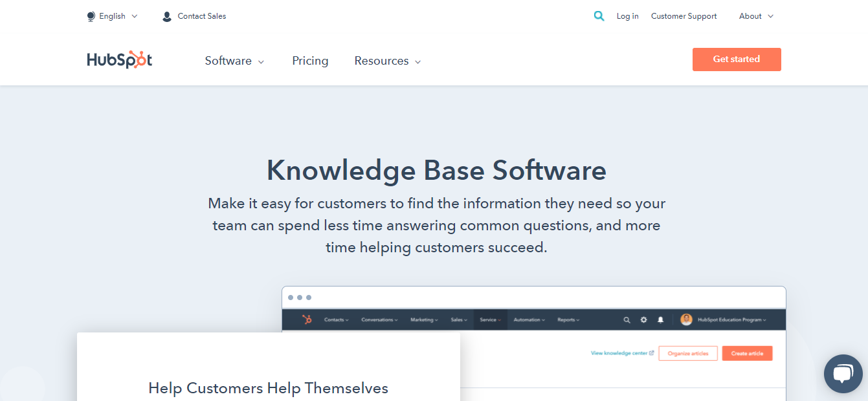
Task: Click the orange sprocket icon in the preview navbar
Action: point(307,320)
